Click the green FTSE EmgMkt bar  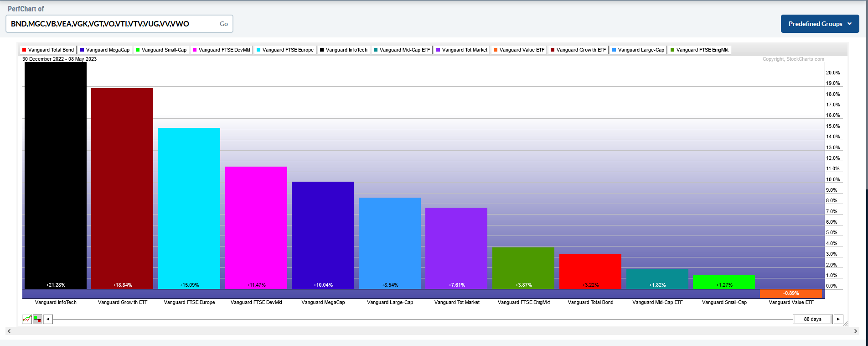(x=523, y=268)
